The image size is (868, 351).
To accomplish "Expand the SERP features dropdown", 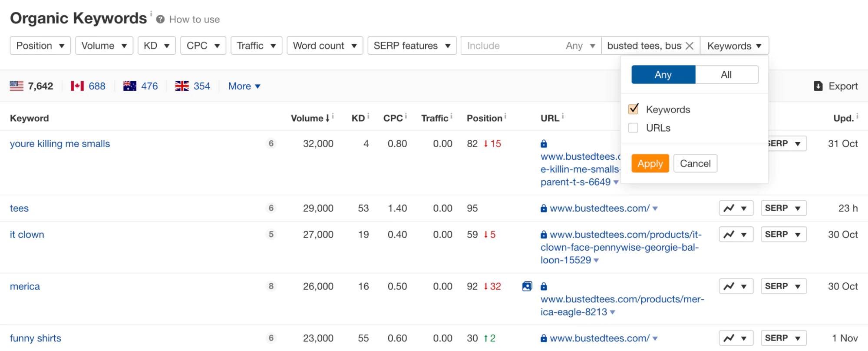I will (x=412, y=46).
